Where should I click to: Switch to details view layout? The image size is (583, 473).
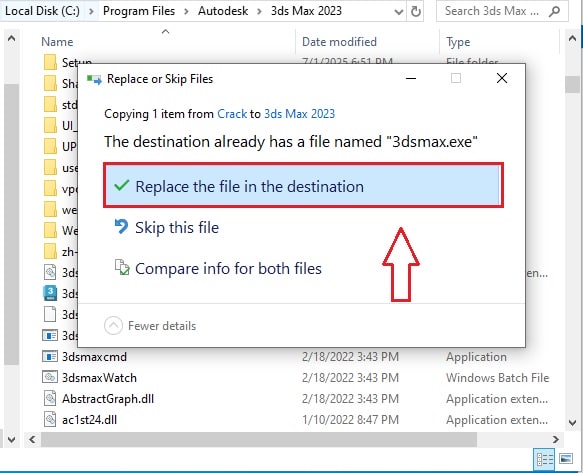point(545,460)
